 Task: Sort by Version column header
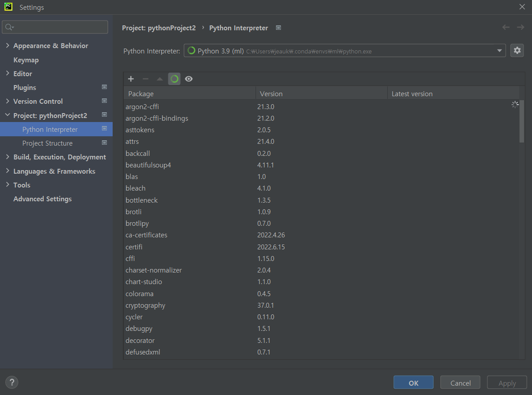coord(321,94)
